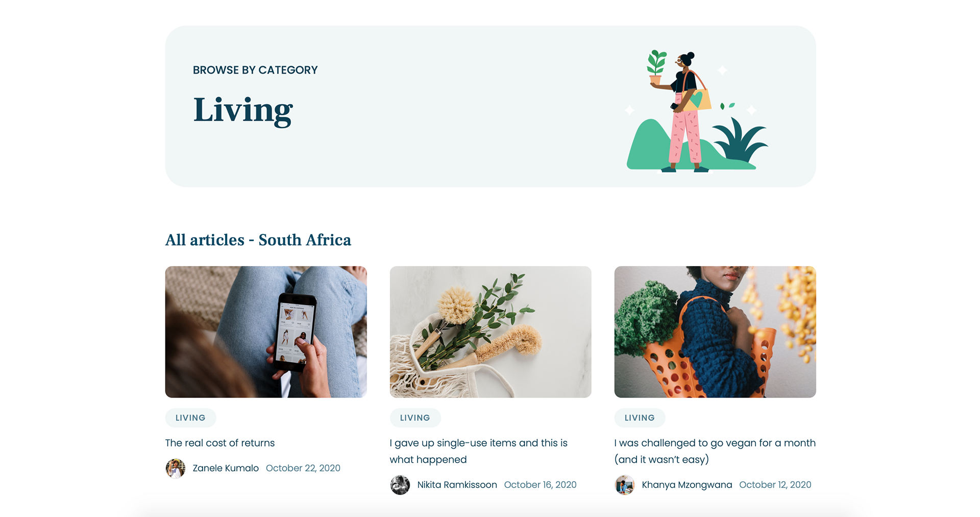Click the October 16, 2020 date
Screen dimensions: 980x517
point(540,485)
